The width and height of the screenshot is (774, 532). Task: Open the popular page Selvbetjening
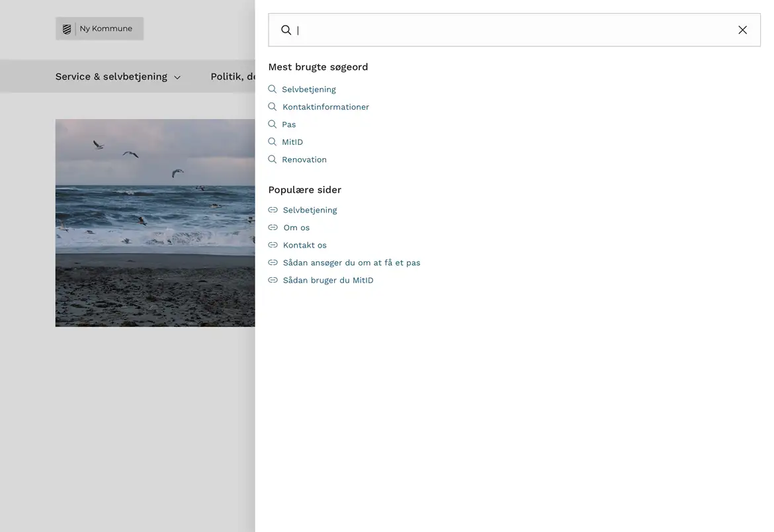pos(310,210)
